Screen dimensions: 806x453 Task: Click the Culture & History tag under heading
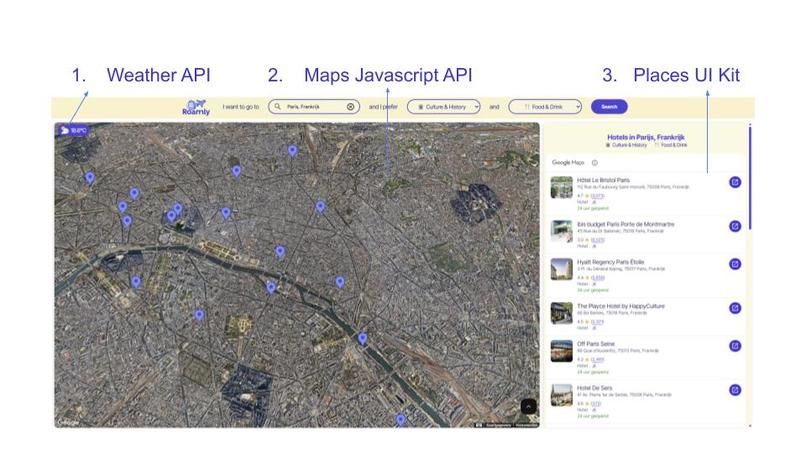626,145
